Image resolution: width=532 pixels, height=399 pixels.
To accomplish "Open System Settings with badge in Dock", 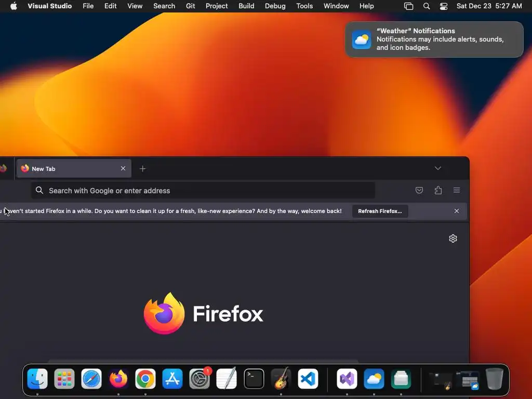I will point(199,379).
